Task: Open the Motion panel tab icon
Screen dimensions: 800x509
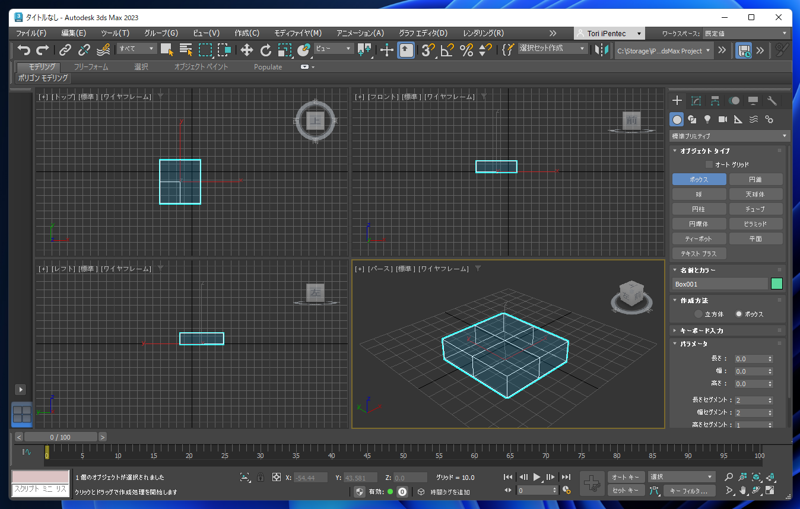Action: pos(734,101)
